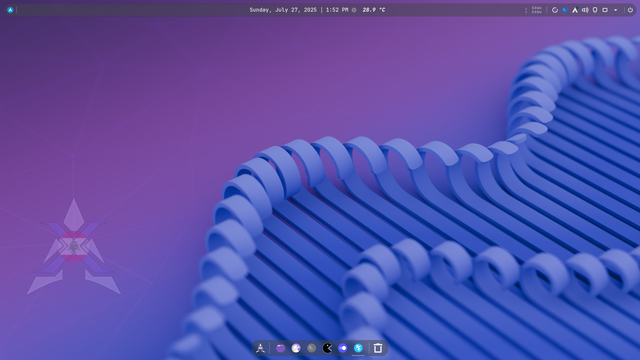The height and width of the screenshot is (360, 640).
Task: Open the blue round tray application icon
Action: [x=565, y=10]
